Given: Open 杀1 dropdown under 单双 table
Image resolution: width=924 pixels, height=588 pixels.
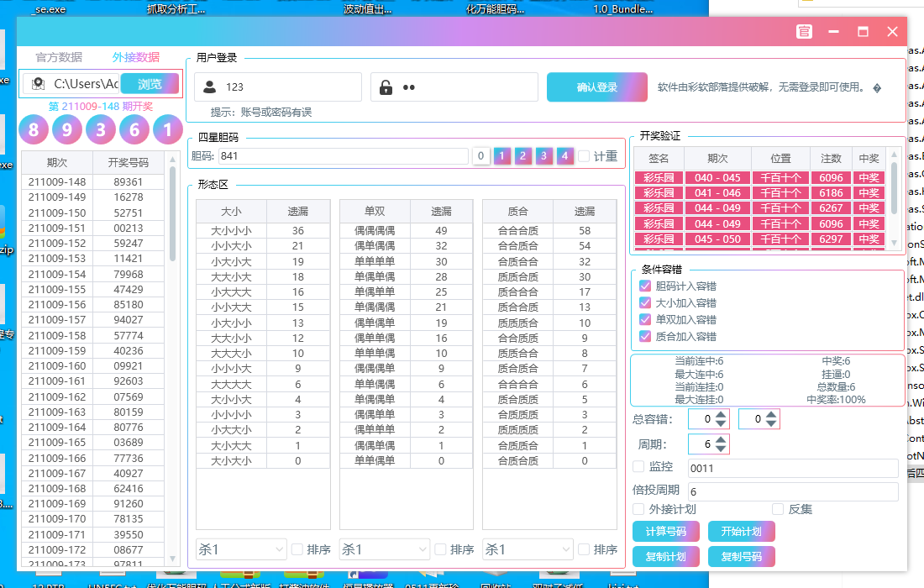Looking at the screenshot, I should pos(384,549).
